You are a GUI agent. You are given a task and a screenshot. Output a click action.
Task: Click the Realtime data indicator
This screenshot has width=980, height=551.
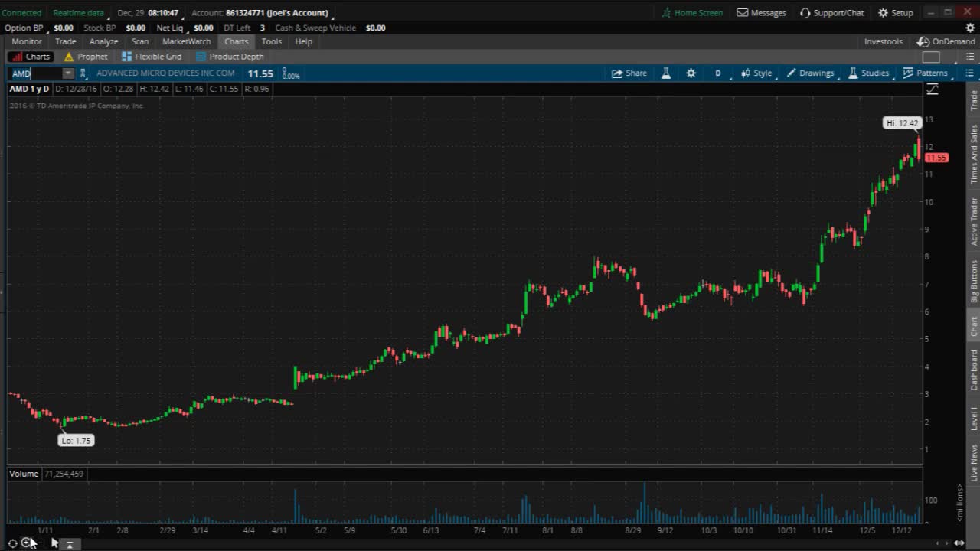pos(78,12)
